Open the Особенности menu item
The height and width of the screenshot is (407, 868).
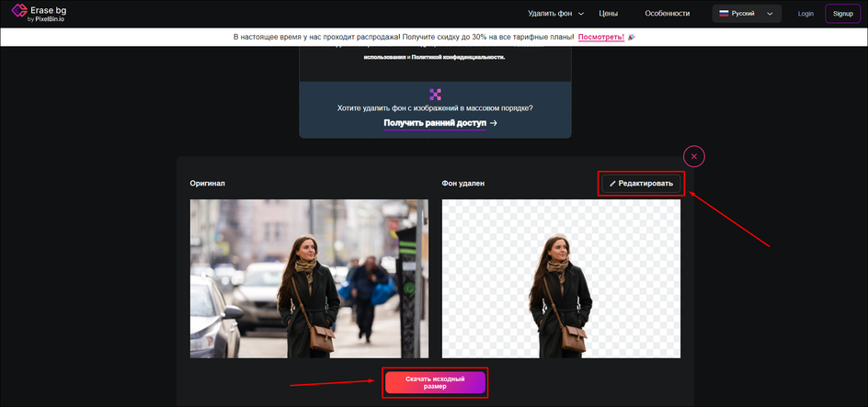tap(667, 13)
